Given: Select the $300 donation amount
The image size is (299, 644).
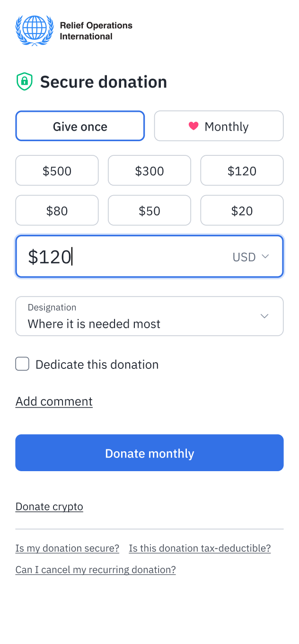Looking at the screenshot, I should pos(149,170).
